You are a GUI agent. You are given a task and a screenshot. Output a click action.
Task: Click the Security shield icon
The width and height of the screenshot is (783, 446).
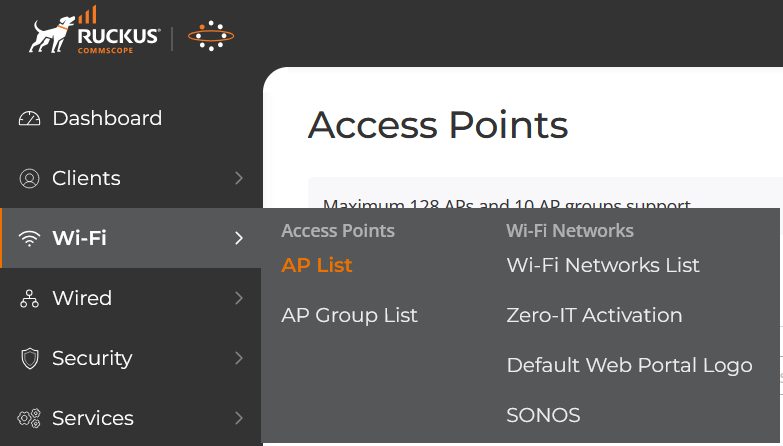pyautogui.click(x=30, y=359)
